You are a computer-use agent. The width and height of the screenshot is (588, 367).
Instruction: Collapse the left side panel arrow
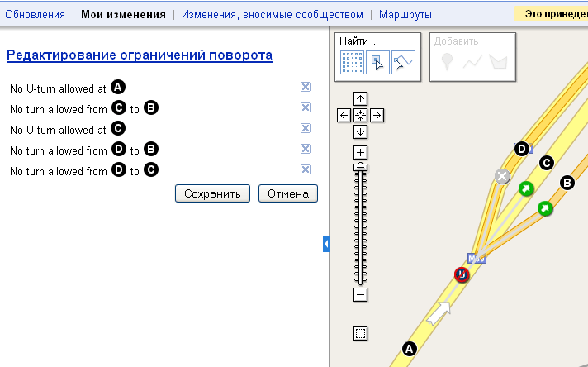tap(326, 244)
